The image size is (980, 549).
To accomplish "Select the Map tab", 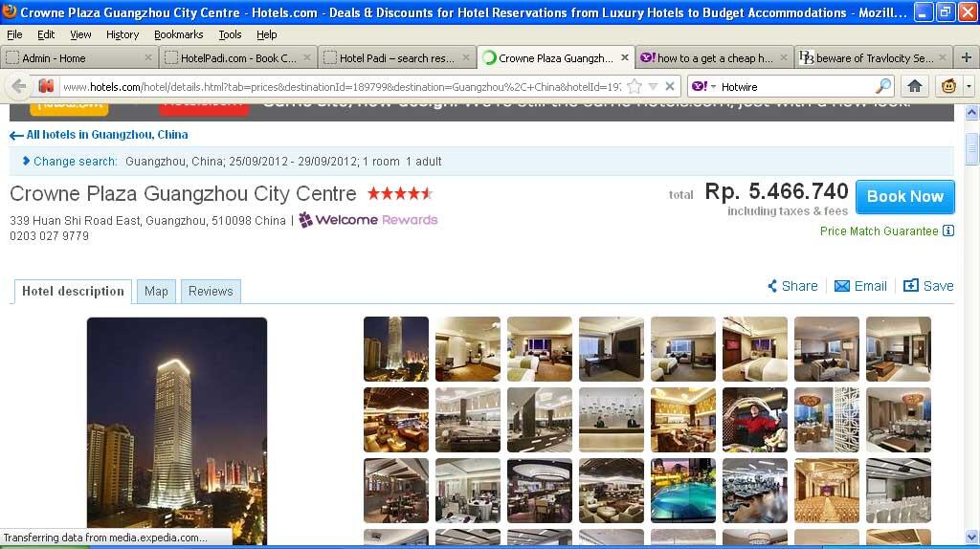I will pyautogui.click(x=156, y=291).
